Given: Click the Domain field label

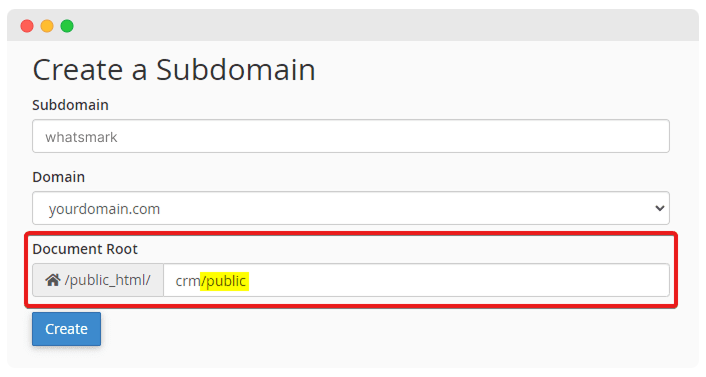Looking at the screenshot, I should coord(59,177).
